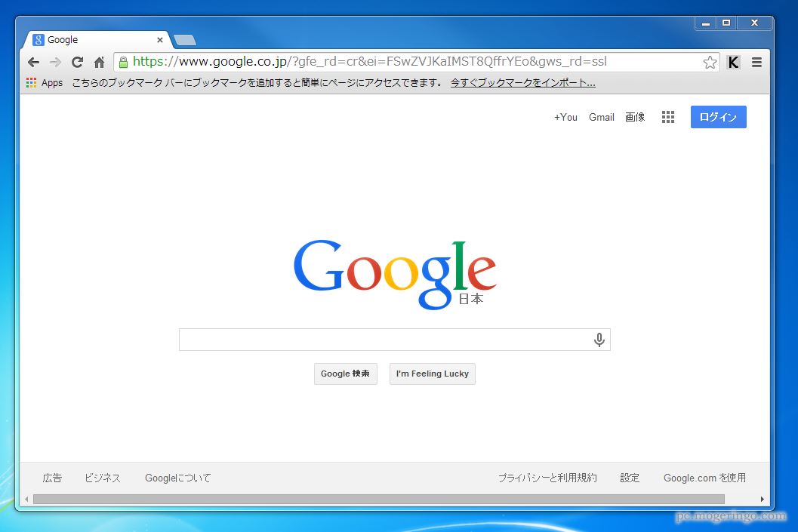
Task: Select the Google tab
Action: point(97,40)
